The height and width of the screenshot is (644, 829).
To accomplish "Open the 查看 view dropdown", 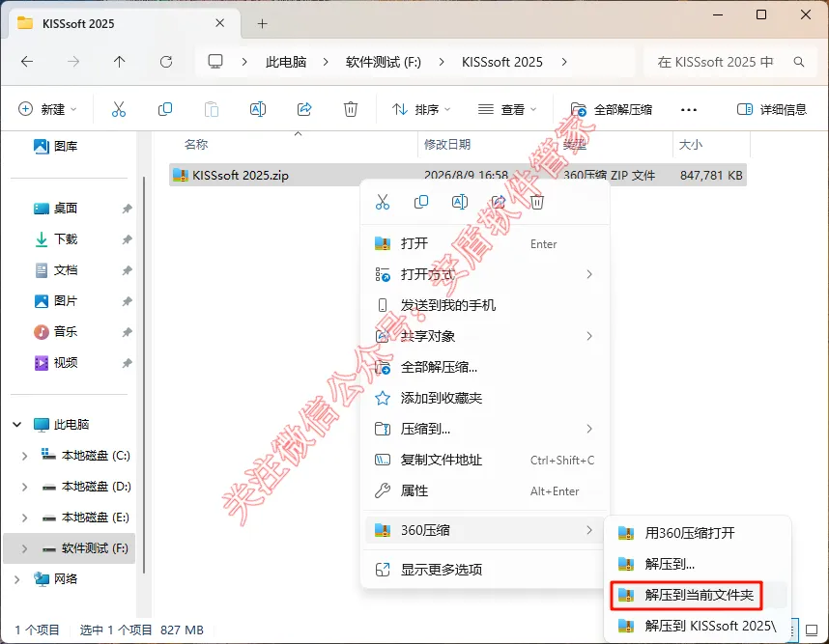I will [507, 109].
